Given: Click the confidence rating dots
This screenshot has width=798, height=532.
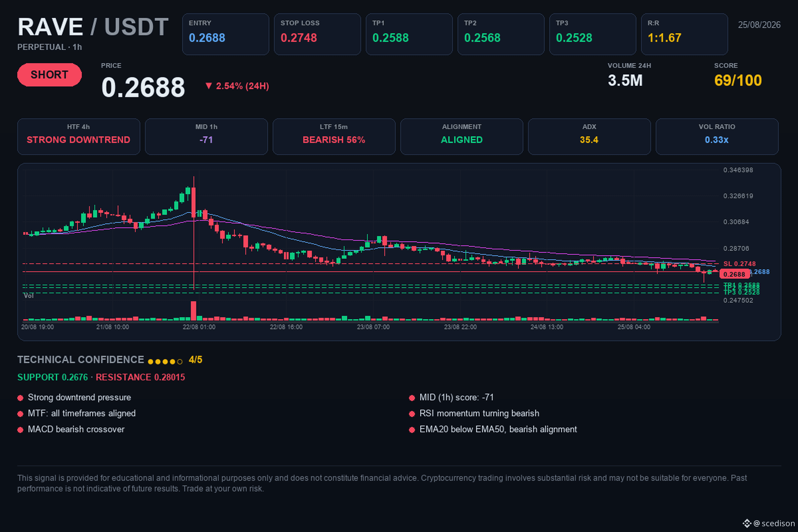Looking at the screenshot, I should (165, 362).
